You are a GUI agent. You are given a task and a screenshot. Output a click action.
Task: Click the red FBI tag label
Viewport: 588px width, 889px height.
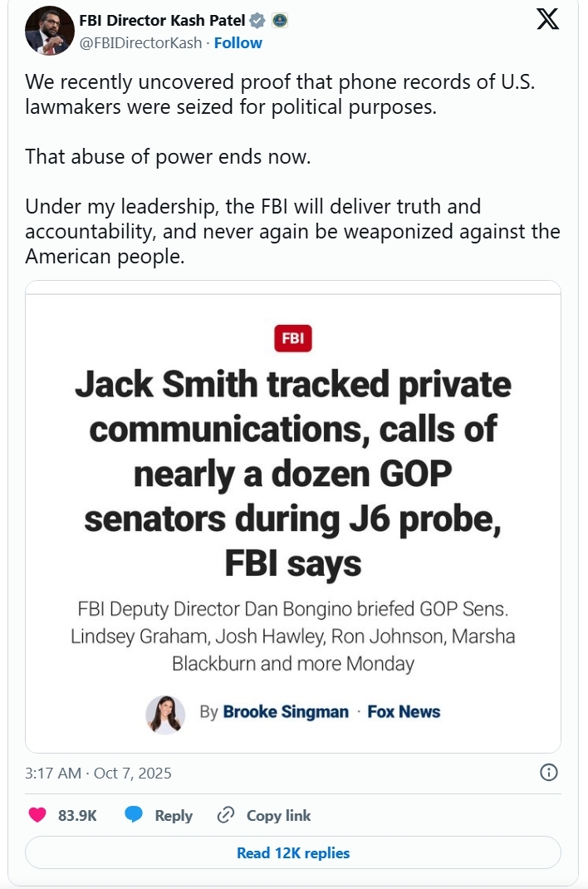pos(292,338)
